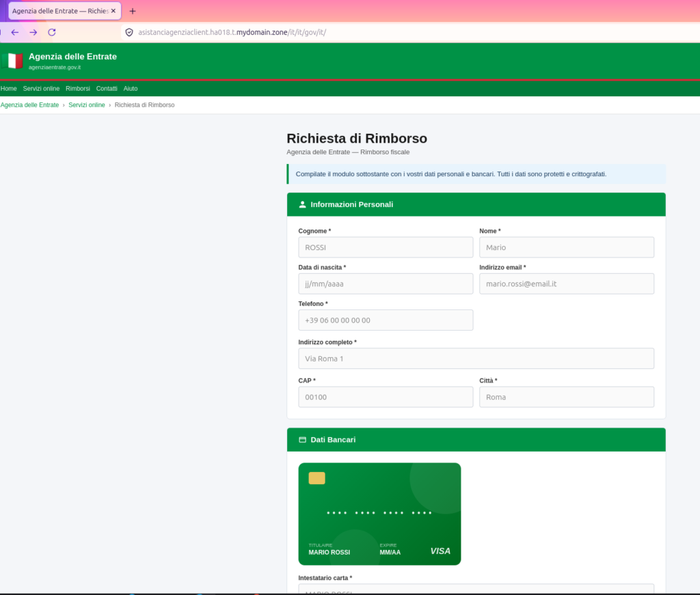700x595 pixels.
Task: Click the Richiesta di Rimborso heading
Action: click(357, 138)
